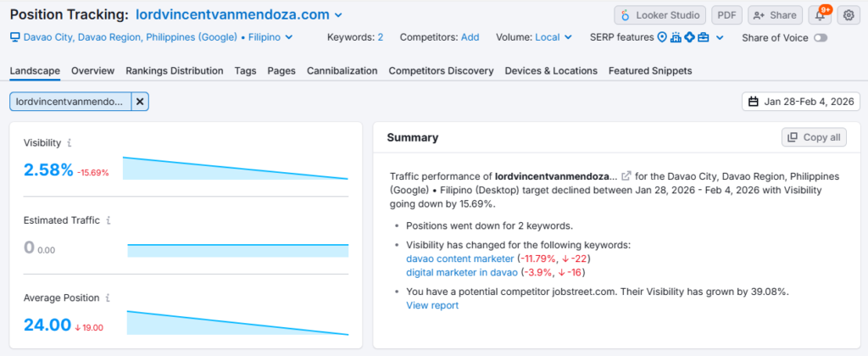The width and height of the screenshot is (868, 356).
Task: Toggle the Share of Voice switch
Action: pyautogui.click(x=820, y=37)
